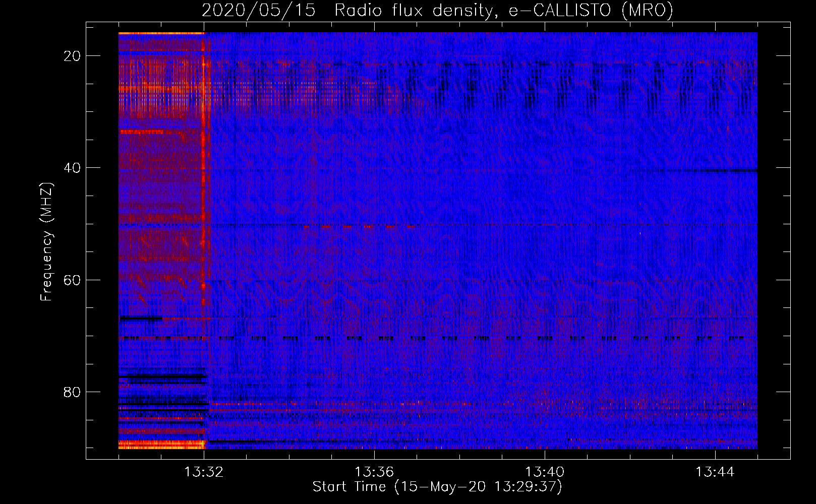Click the 13:36 time tick label
The height and width of the screenshot is (504, 816).
[x=374, y=472]
